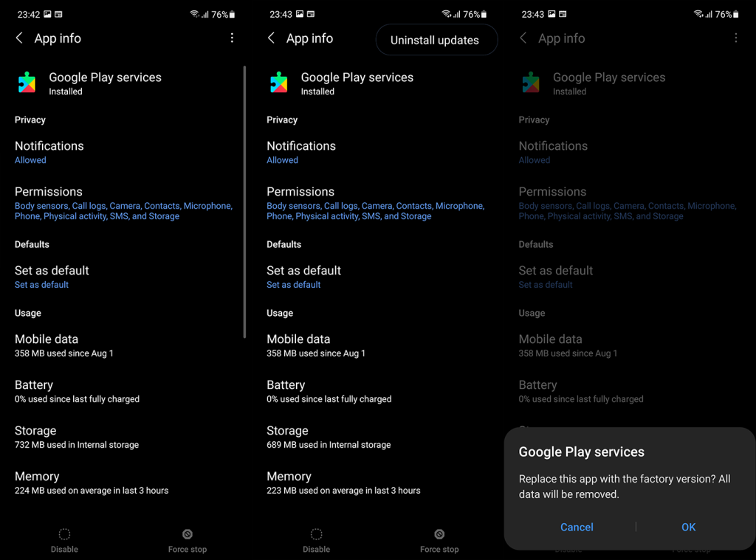Open Memory showing 224 MB used

[x=123, y=483]
